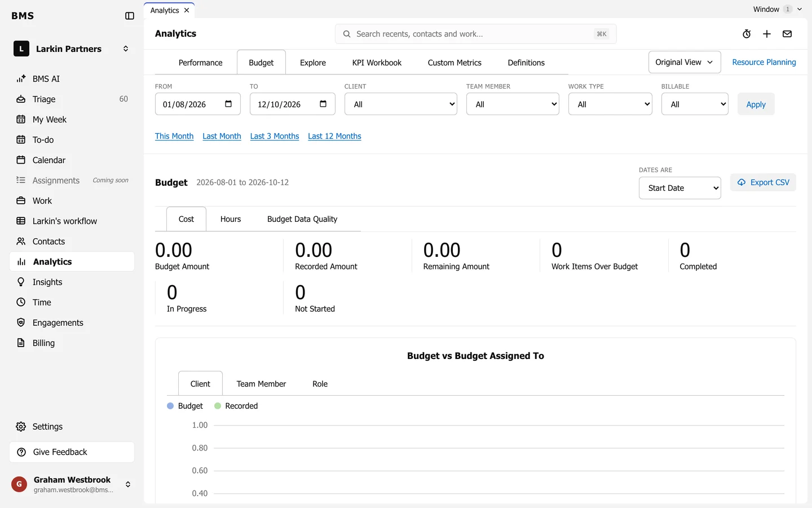The width and height of the screenshot is (812, 508).
Task: Close the Analytics tab
Action: [x=187, y=10]
